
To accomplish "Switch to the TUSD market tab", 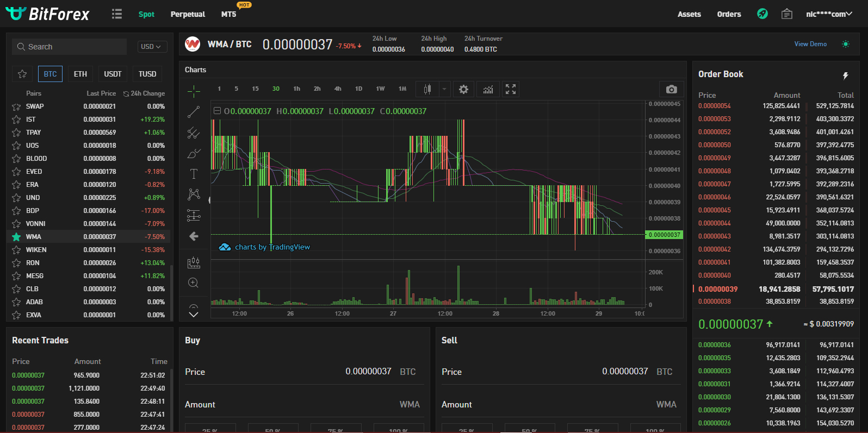I will pyautogui.click(x=147, y=74).
